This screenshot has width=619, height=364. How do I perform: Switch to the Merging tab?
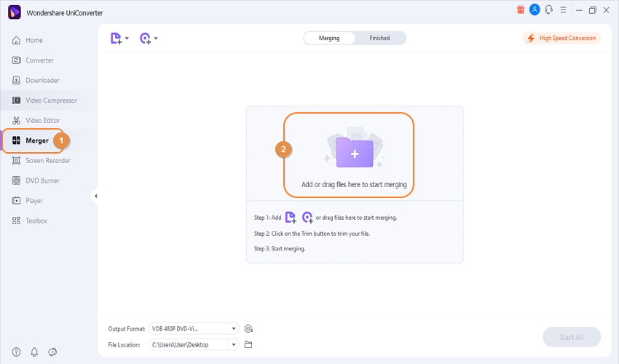pos(329,39)
